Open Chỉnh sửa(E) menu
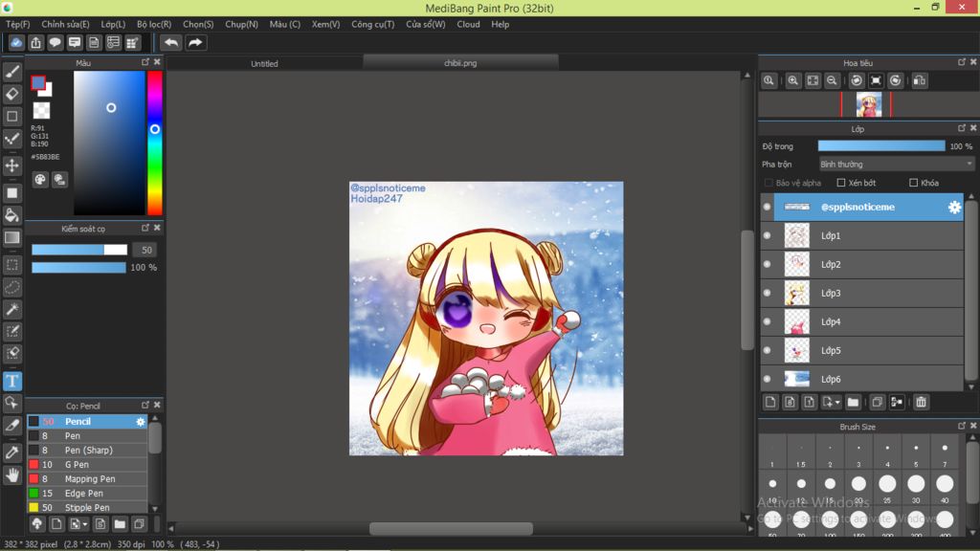The width and height of the screenshot is (980, 551). [x=65, y=24]
